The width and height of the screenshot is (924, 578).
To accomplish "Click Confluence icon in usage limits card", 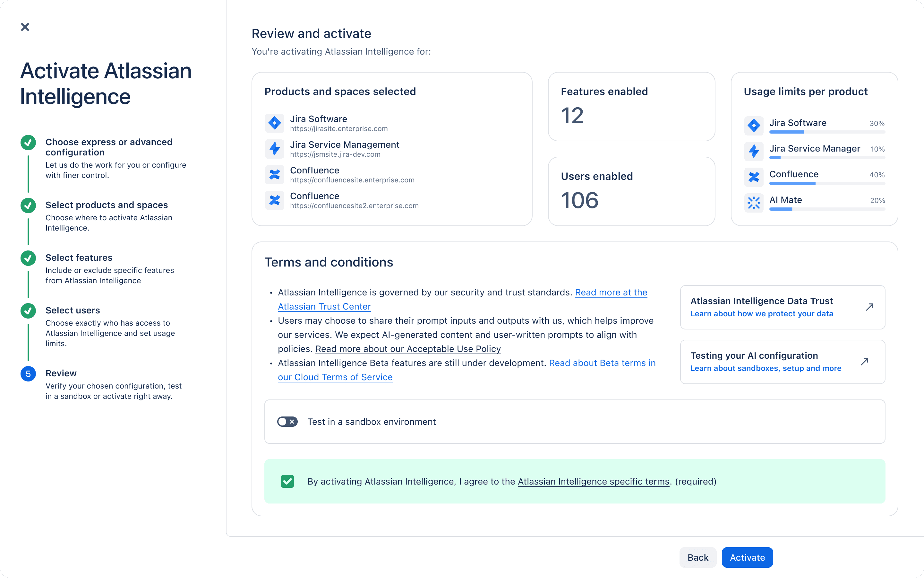I will click(x=754, y=177).
